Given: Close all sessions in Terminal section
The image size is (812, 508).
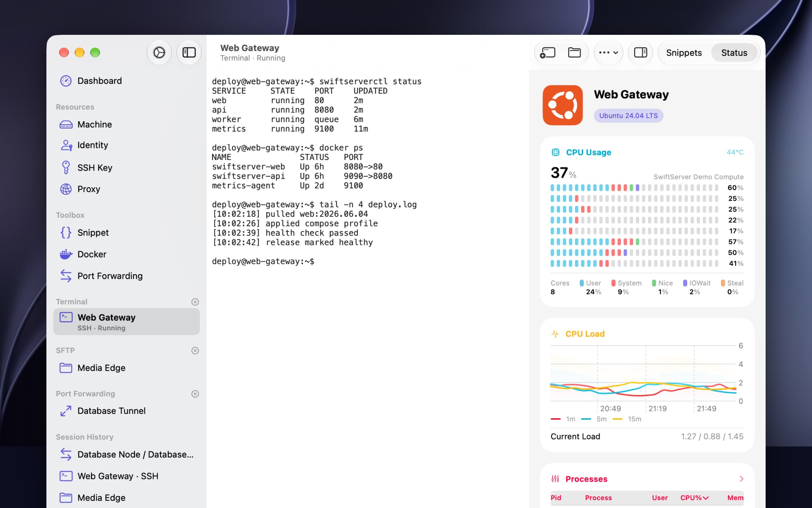Looking at the screenshot, I should point(195,302).
